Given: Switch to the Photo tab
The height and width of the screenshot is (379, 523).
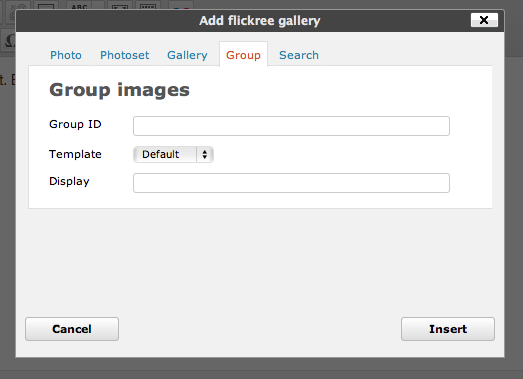Looking at the screenshot, I should (x=66, y=55).
